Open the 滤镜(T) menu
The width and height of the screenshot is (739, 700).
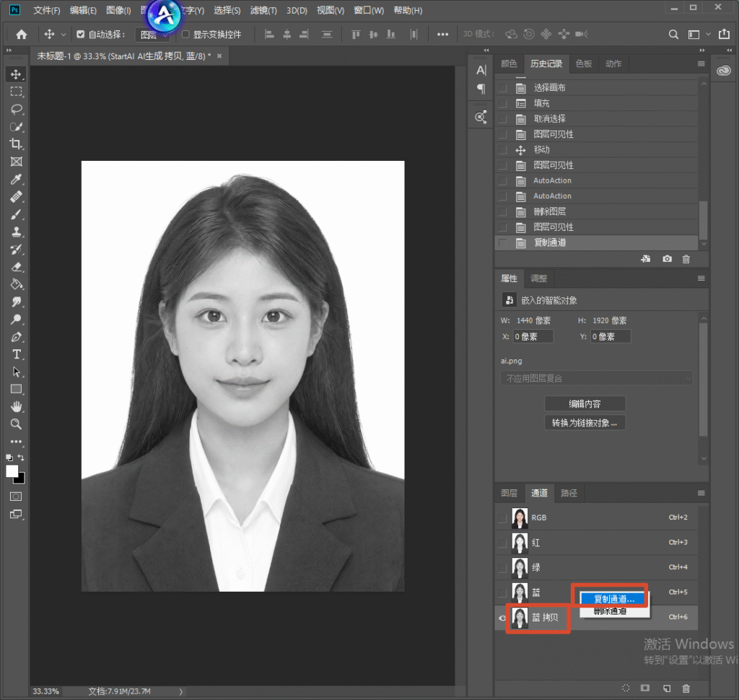(x=263, y=10)
